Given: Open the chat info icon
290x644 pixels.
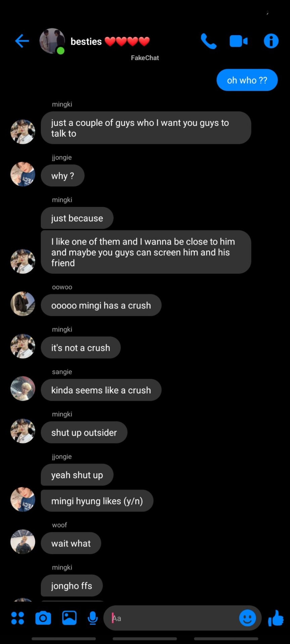Looking at the screenshot, I should (x=271, y=41).
